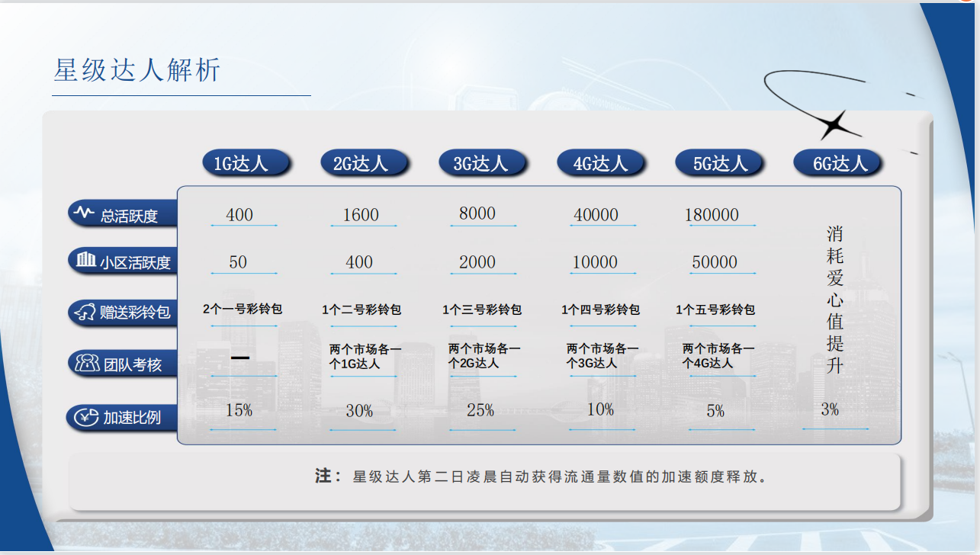This screenshot has width=980, height=555.
Task: Click the text 两个市场各一个1G达人
Action: coord(365,357)
